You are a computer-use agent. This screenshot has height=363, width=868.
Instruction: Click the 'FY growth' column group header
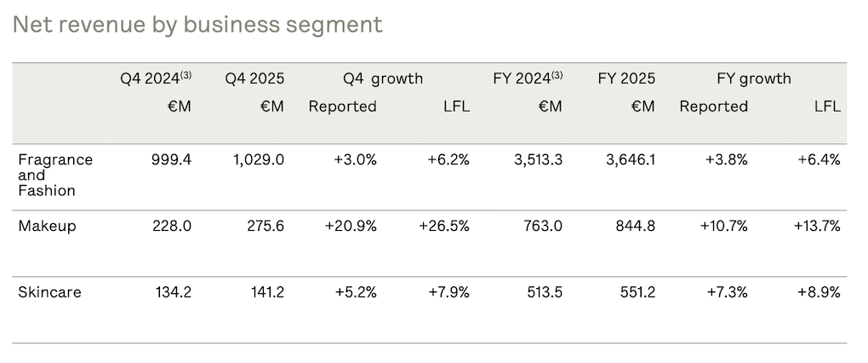point(754,78)
